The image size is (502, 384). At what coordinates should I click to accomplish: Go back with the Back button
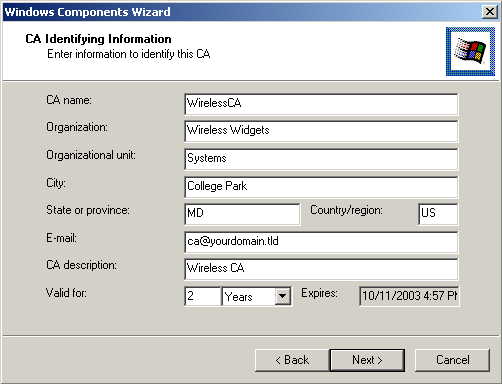pos(292,360)
